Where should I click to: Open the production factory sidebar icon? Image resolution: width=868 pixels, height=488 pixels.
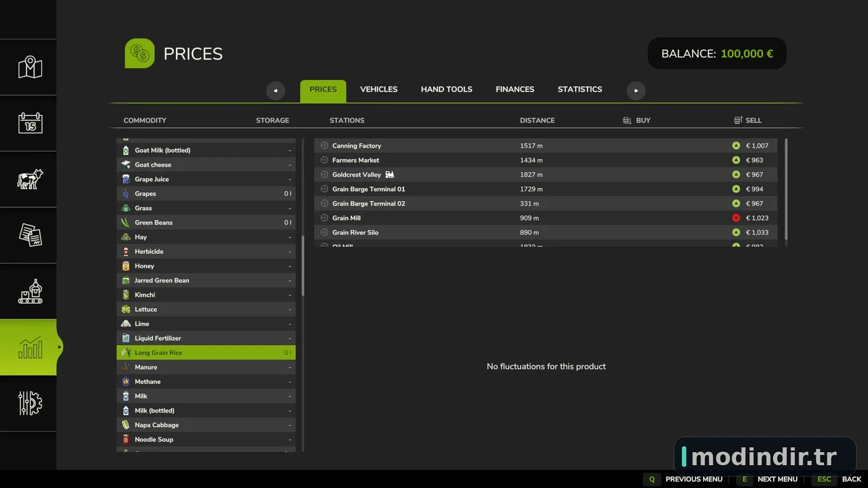pos(30,291)
